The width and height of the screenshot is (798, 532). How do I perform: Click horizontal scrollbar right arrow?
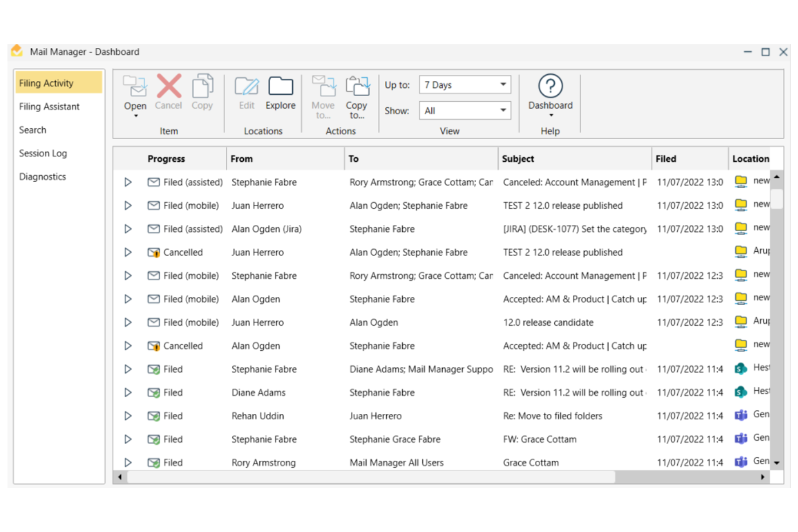[762, 477]
